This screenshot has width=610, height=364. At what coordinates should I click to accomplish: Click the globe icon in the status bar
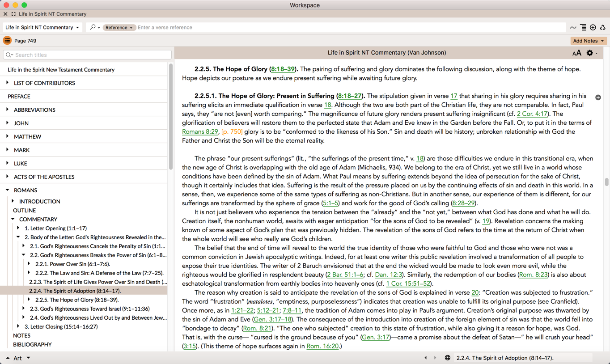point(447,358)
